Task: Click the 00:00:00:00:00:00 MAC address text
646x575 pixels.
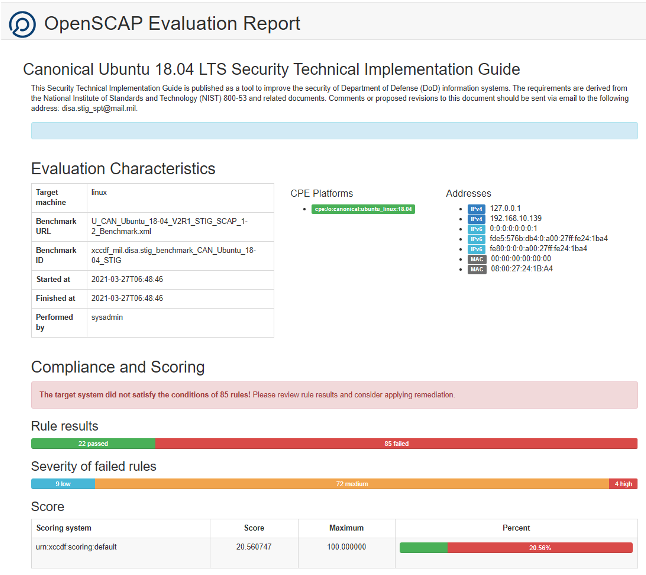Action: pos(521,258)
